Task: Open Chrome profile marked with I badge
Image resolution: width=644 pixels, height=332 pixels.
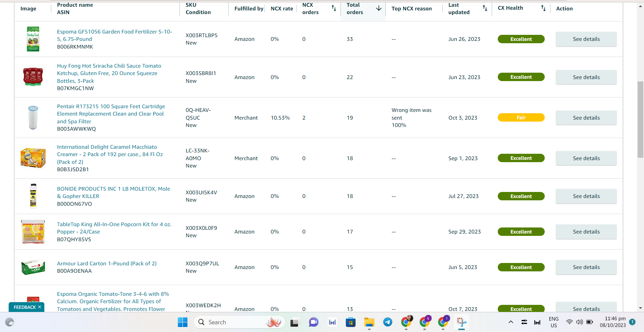Action: (x=443, y=322)
